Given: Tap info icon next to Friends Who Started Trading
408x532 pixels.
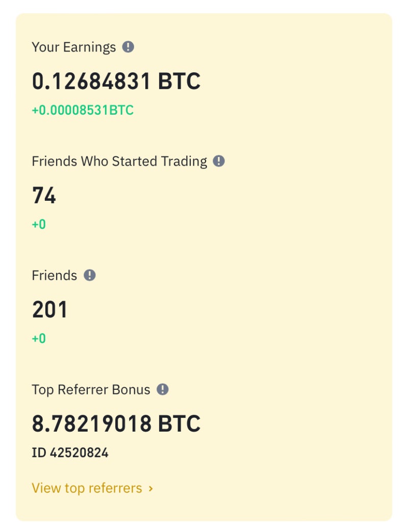Looking at the screenshot, I should click(x=218, y=162).
